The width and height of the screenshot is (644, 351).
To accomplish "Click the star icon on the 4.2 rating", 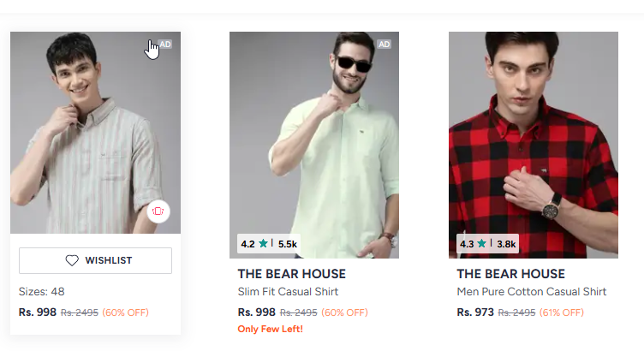I will [264, 244].
